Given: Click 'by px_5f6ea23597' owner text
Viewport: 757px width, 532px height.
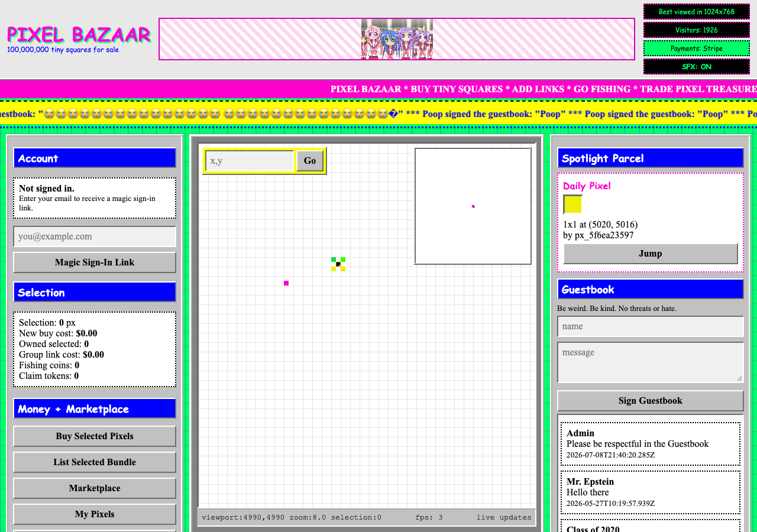Looking at the screenshot, I should pyautogui.click(x=599, y=235).
